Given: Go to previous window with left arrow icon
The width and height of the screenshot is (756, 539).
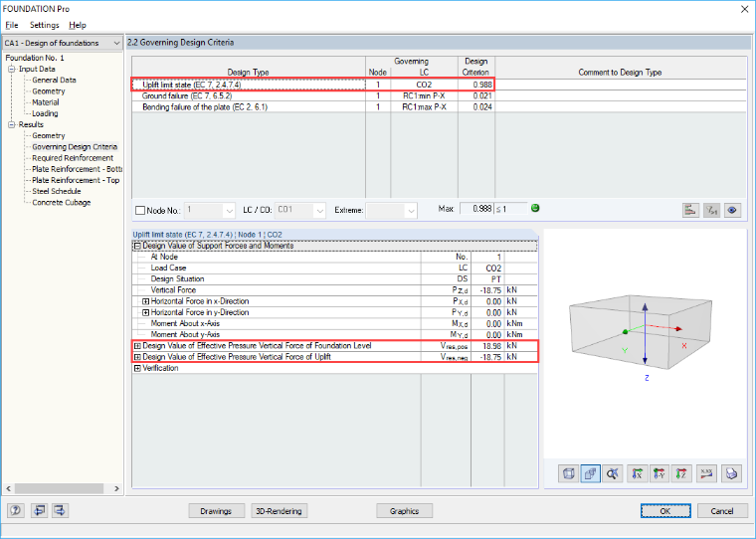Looking at the screenshot, I should click(39, 510).
